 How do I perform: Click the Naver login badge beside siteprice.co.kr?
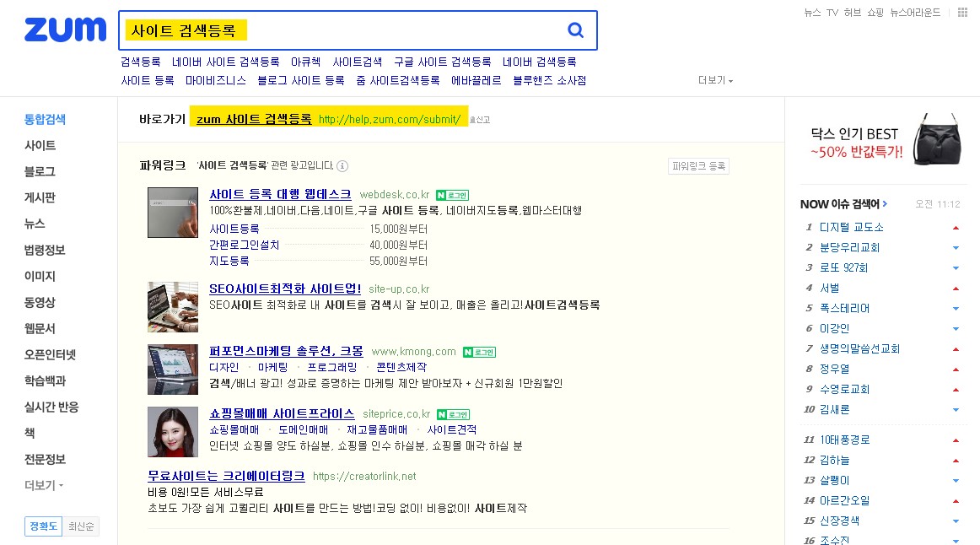click(x=453, y=414)
